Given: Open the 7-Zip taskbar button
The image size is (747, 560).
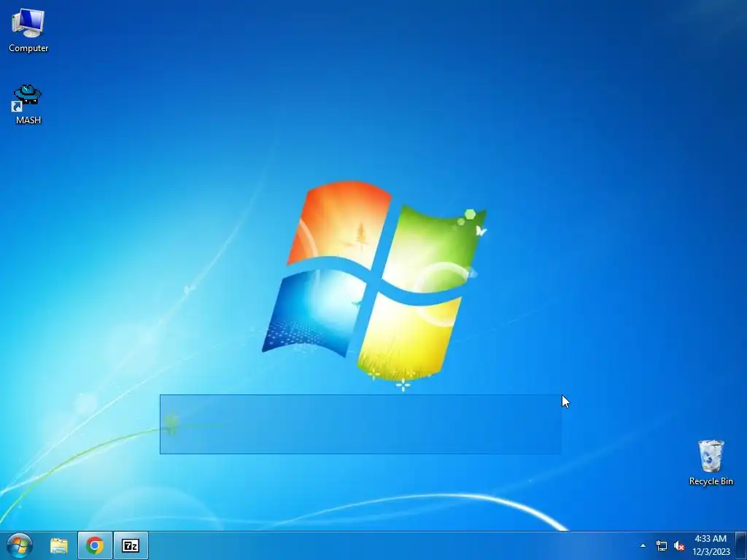Looking at the screenshot, I should point(131,545).
